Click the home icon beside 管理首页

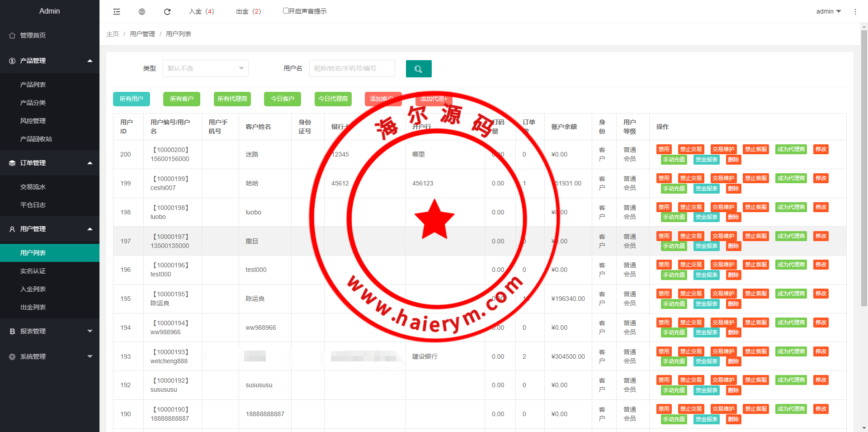click(x=12, y=35)
